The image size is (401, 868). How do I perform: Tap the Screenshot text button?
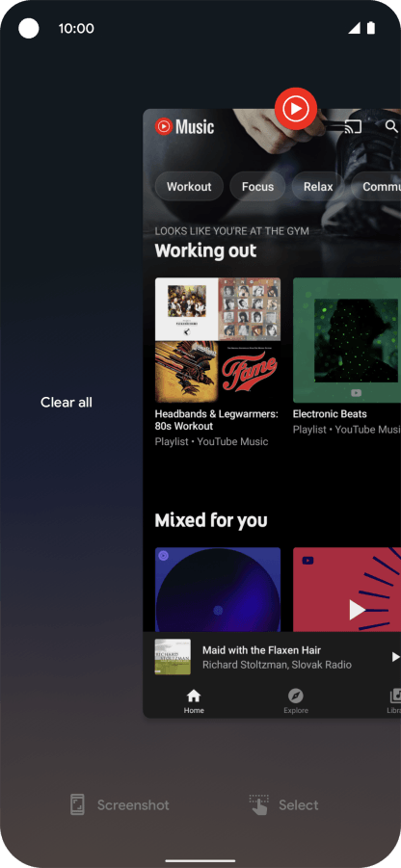coord(133,804)
